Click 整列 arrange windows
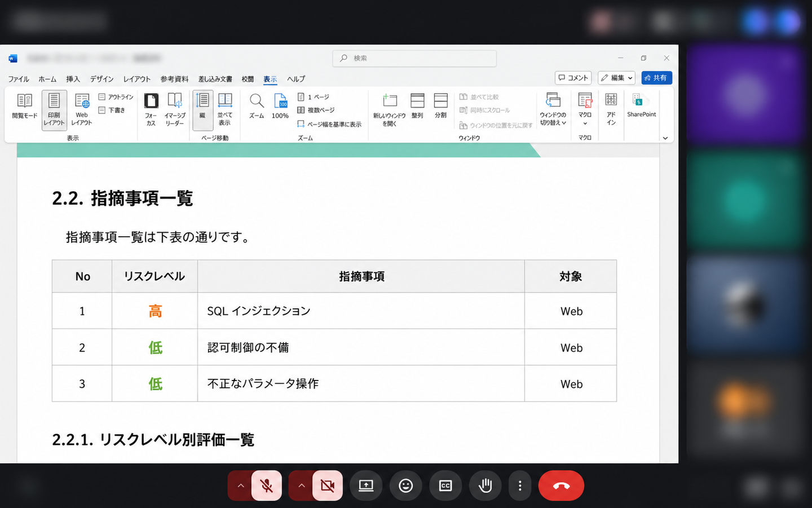 pos(417,107)
